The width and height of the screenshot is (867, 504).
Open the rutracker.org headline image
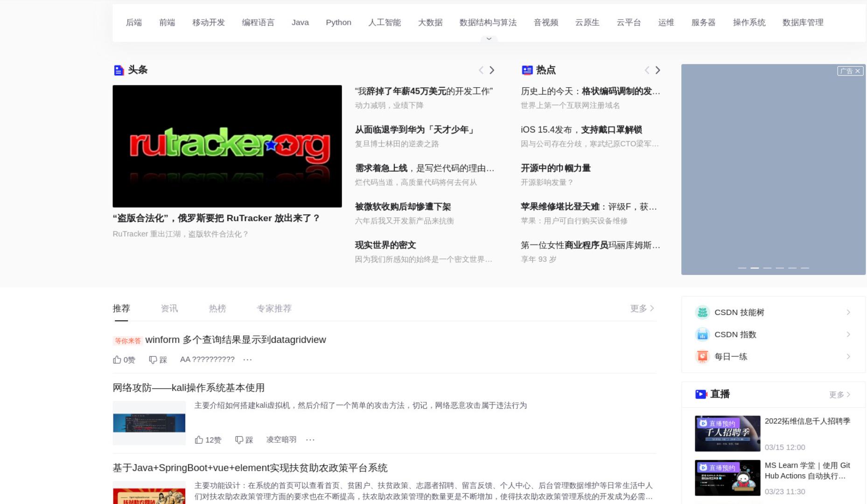tap(227, 146)
